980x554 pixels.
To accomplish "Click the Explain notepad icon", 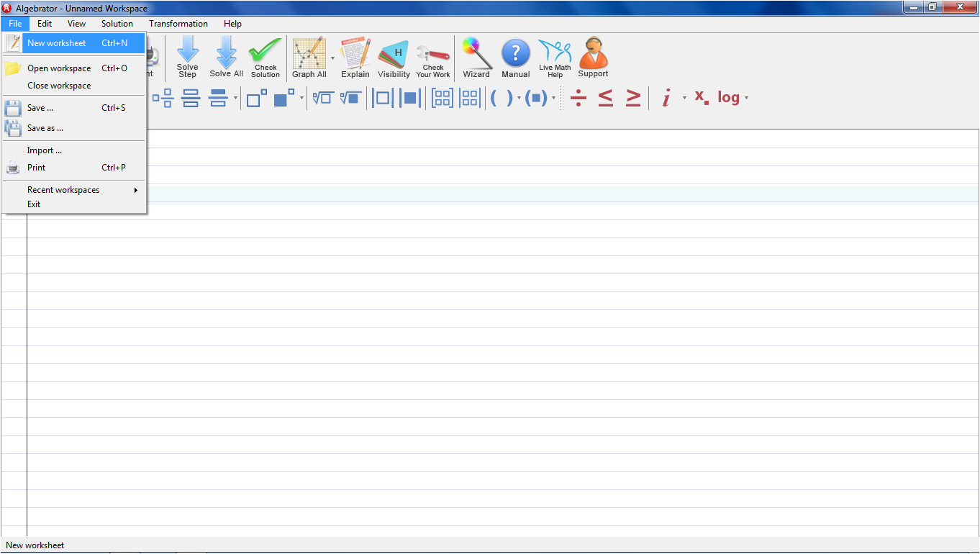I will 355,58.
